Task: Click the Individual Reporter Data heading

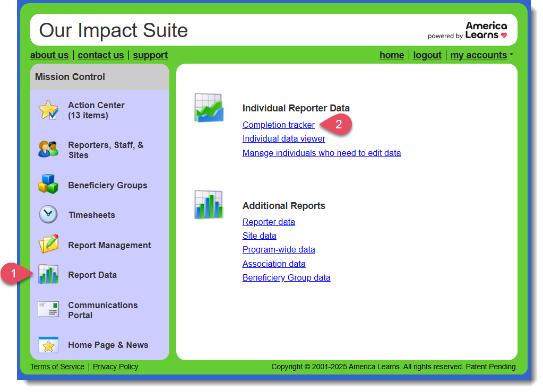Action: click(296, 108)
